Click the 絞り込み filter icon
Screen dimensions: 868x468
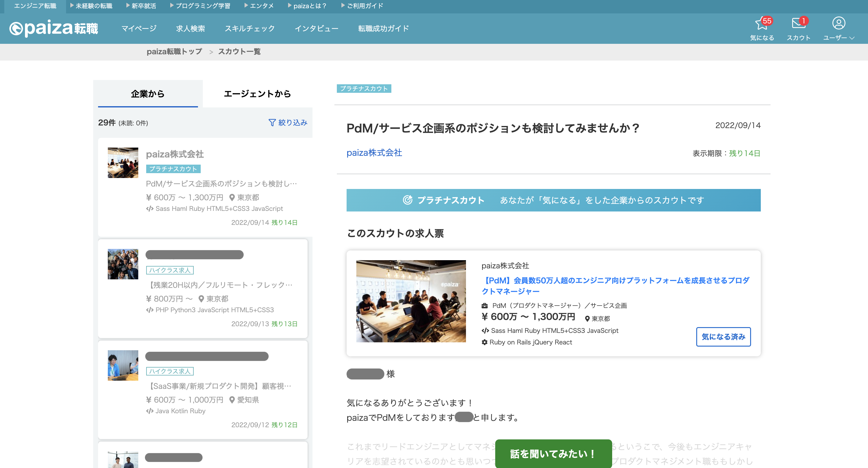[272, 123]
